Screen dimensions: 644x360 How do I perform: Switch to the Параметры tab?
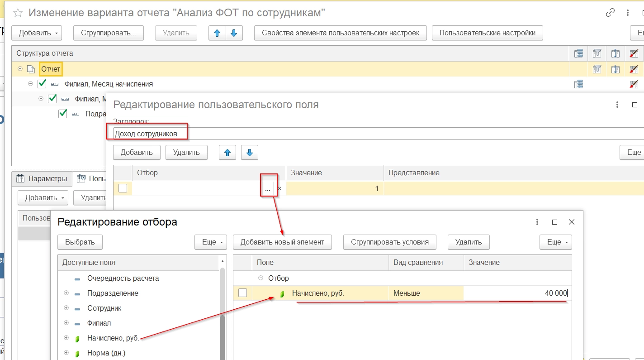click(42, 179)
